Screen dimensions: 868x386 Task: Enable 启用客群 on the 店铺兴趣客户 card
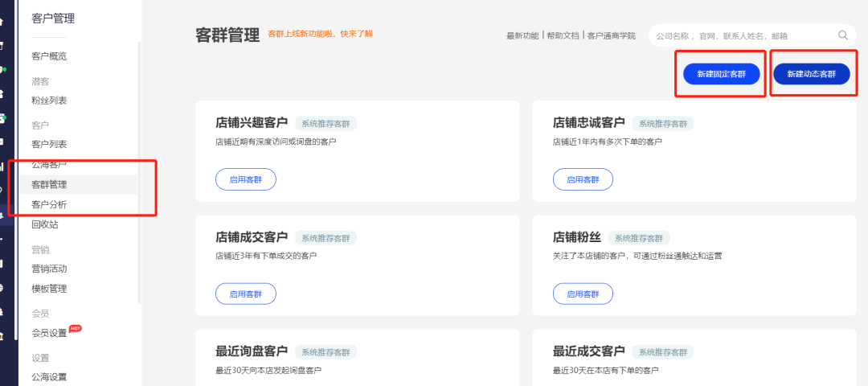point(245,179)
